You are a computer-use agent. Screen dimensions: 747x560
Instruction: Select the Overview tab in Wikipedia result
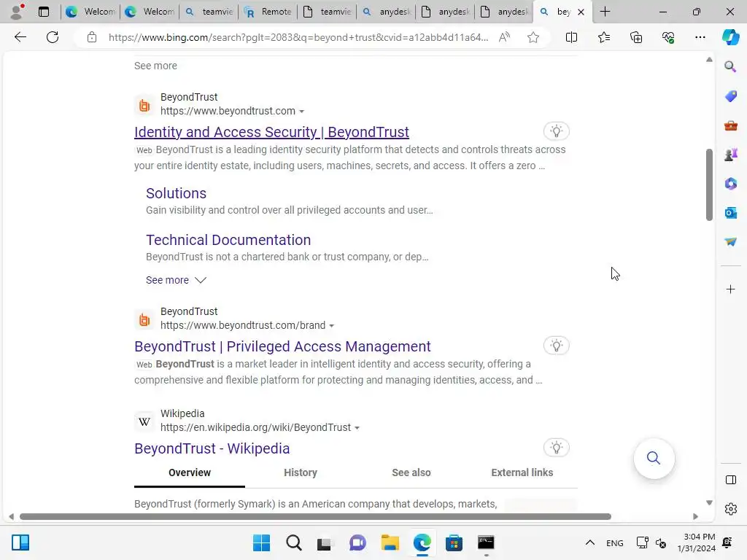(190, 472)
